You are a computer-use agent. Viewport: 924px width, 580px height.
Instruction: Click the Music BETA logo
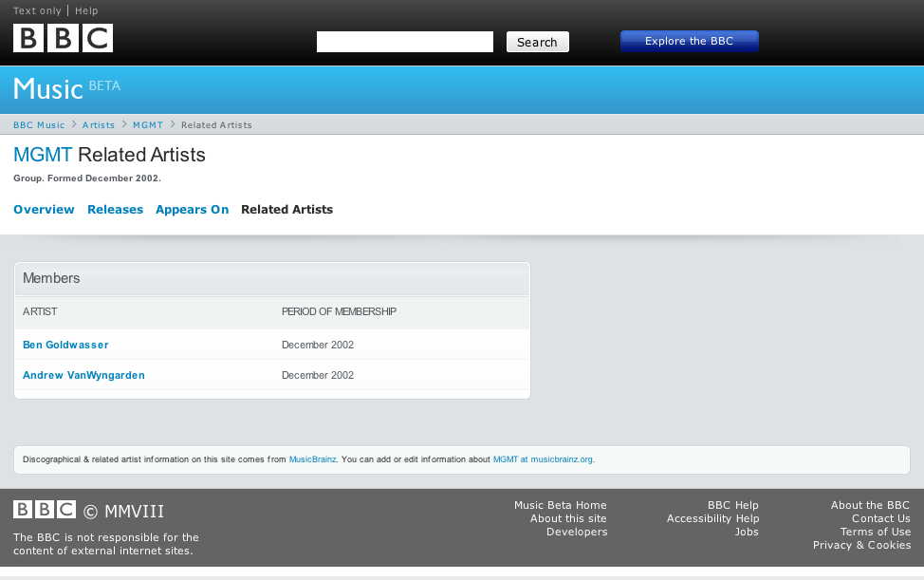click(x=66, y=89)
